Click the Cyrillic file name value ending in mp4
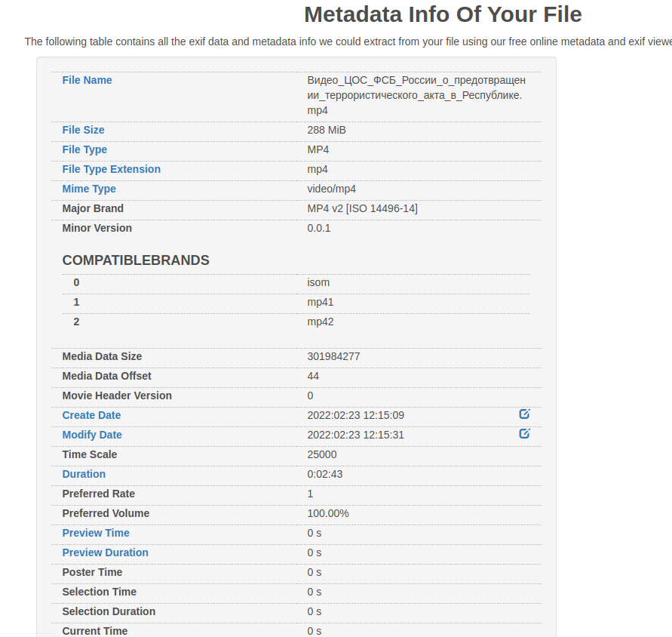This screenshot has width=672, height=637. tap(416, 95)
